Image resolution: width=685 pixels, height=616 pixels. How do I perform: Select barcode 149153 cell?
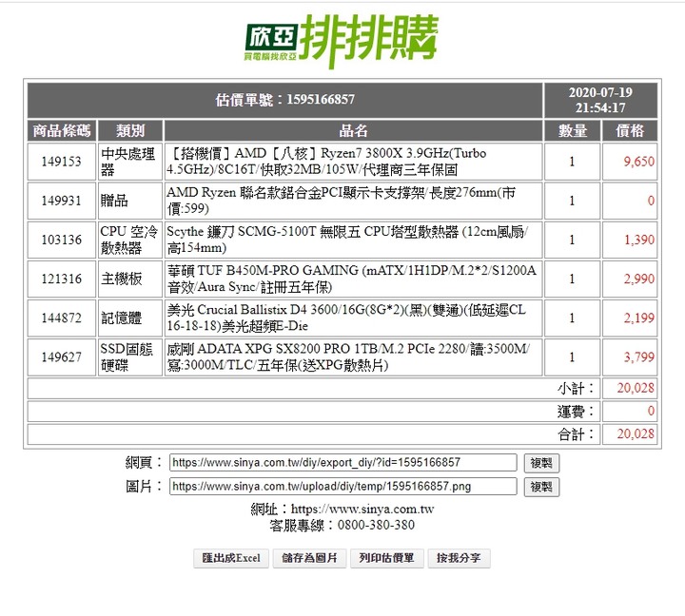pyautogui.click(x=62, y=162)
